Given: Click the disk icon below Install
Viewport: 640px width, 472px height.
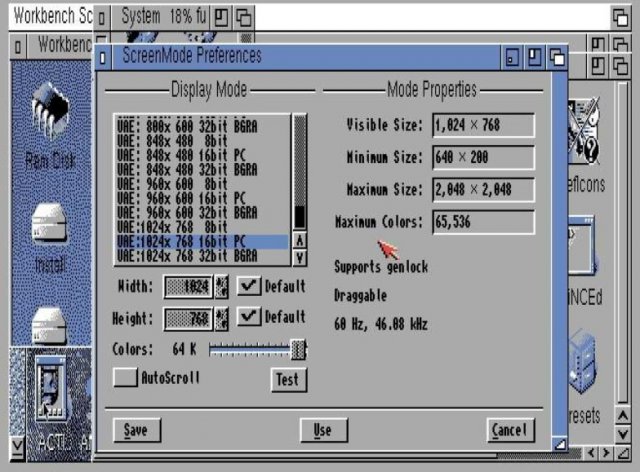Looking at the screenshot, I should [49, 326].
